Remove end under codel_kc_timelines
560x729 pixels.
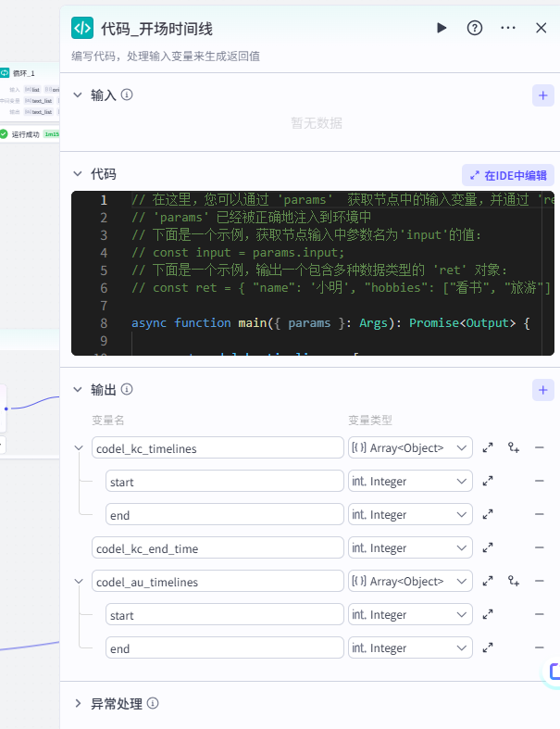tap(539, 514)
